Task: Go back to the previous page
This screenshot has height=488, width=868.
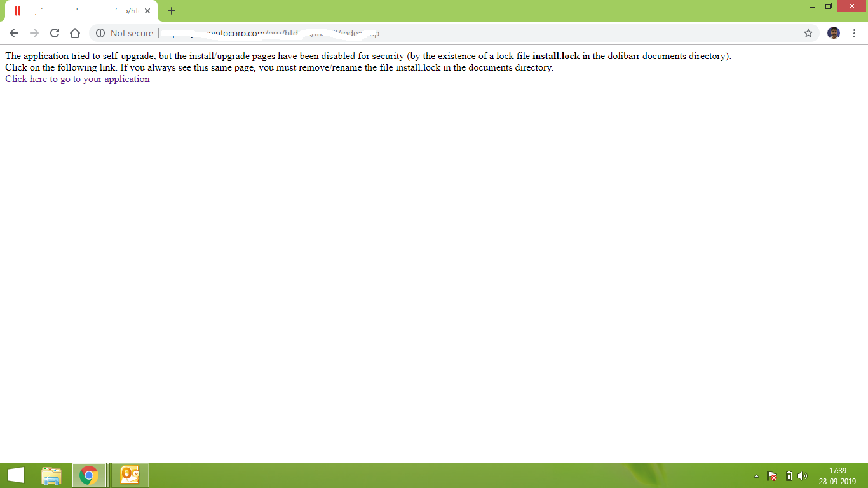Action: (14, 33)
